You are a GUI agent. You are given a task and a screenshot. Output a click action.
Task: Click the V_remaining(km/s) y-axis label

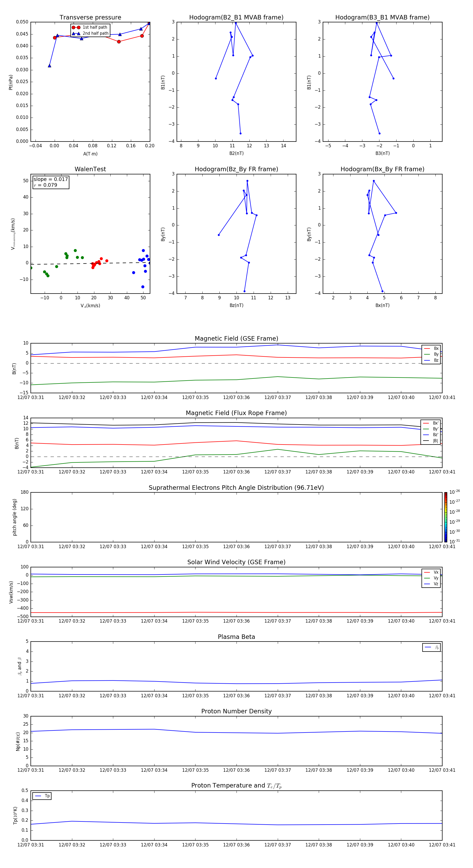pyautogui.click(x=13, y=234)
